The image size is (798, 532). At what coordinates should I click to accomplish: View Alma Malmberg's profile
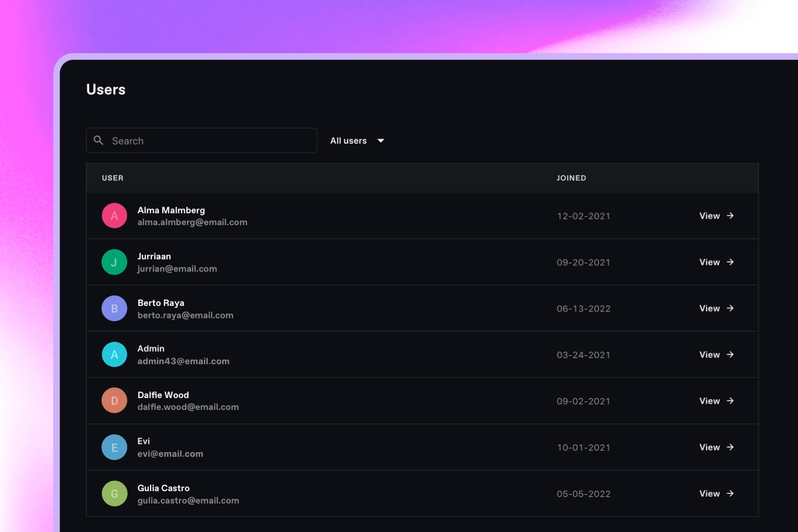pyautogui.click(x=716, y=216)
